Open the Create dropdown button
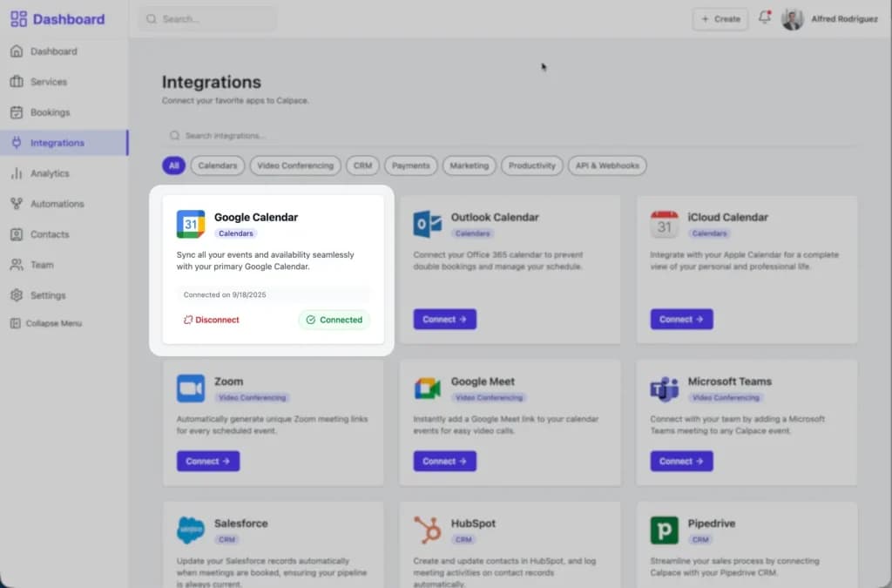 [x=720, y=19]
